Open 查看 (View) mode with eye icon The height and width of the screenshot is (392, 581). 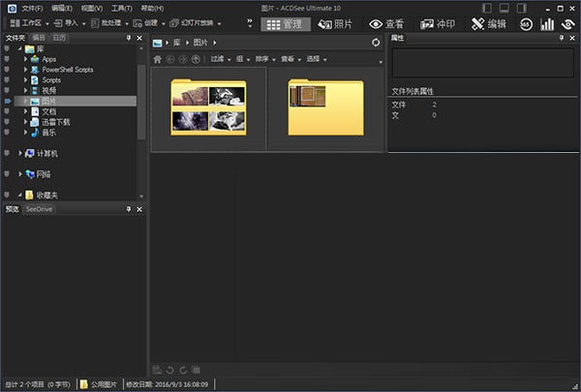coord(386,23)
